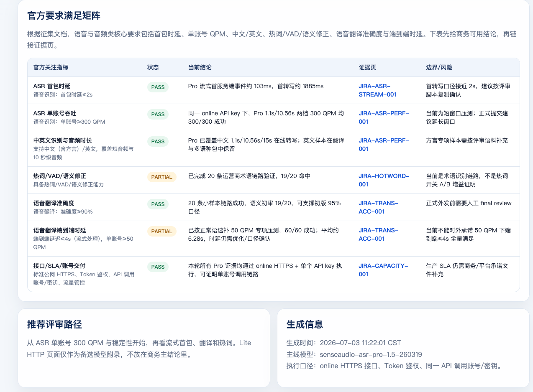Open JIRA-ASR-PERF-001 link in ASR 单账号吞吐 row
Viewport: 533px width, 392px height.
click(384, 117)
